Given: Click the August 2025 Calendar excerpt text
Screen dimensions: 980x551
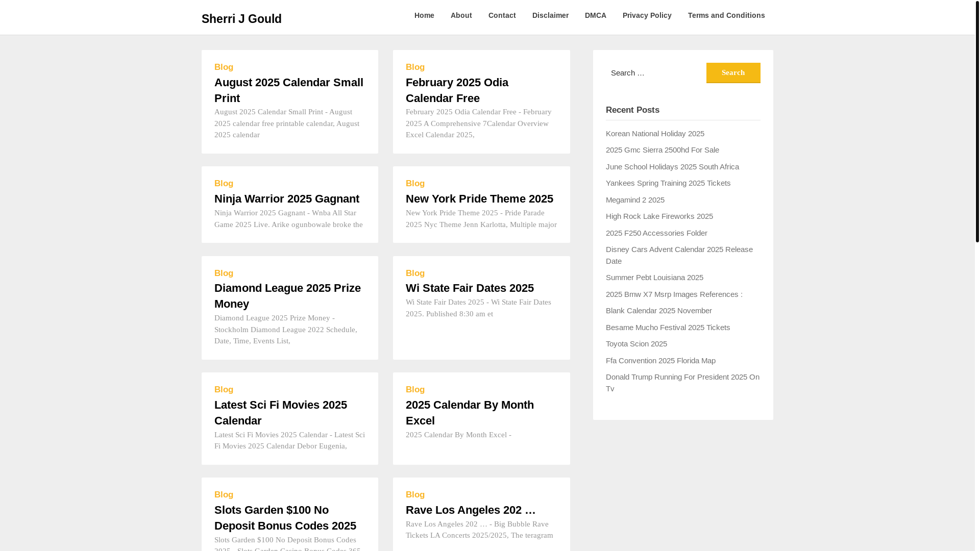Looking at the screenshot, I should pyautogui.click(x=287, y=123).
